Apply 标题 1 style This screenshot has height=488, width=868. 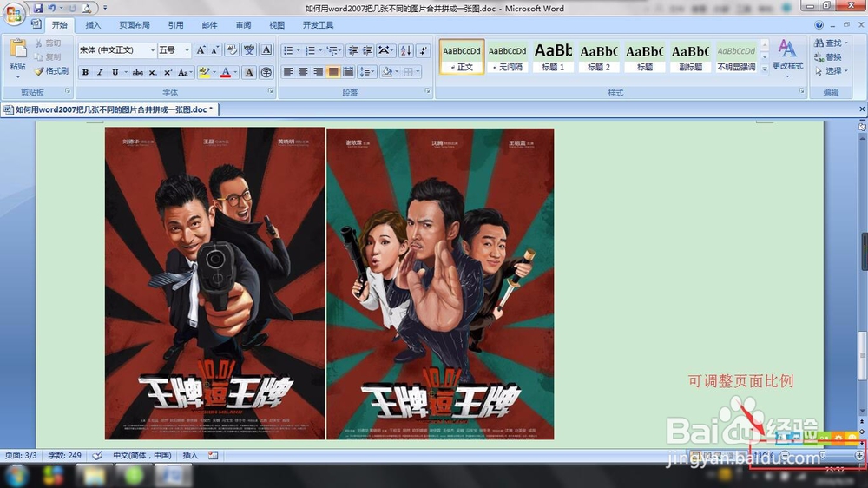coord(553,56)
